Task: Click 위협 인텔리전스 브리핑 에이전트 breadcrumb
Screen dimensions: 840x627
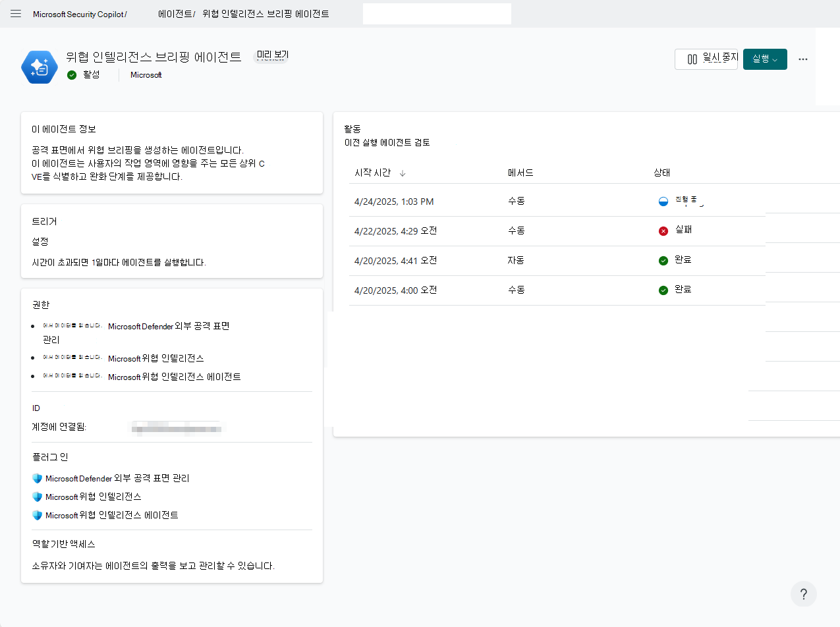Action: (266, 14)
